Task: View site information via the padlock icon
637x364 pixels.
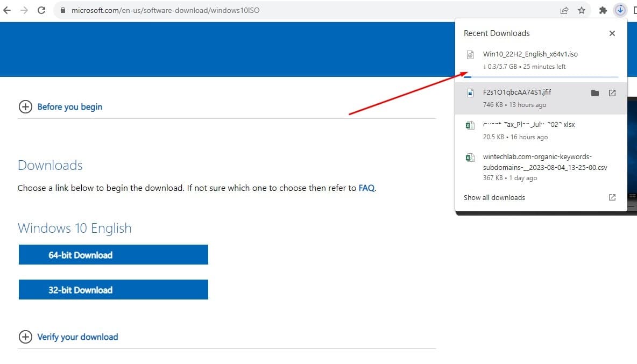Action: (x=63, y=10)
